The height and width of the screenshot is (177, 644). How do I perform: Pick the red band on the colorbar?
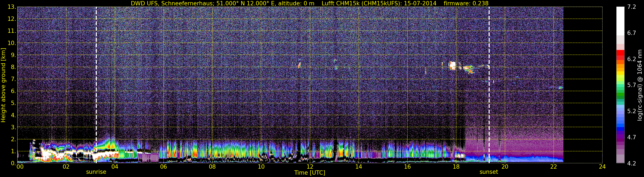(620, 53)
